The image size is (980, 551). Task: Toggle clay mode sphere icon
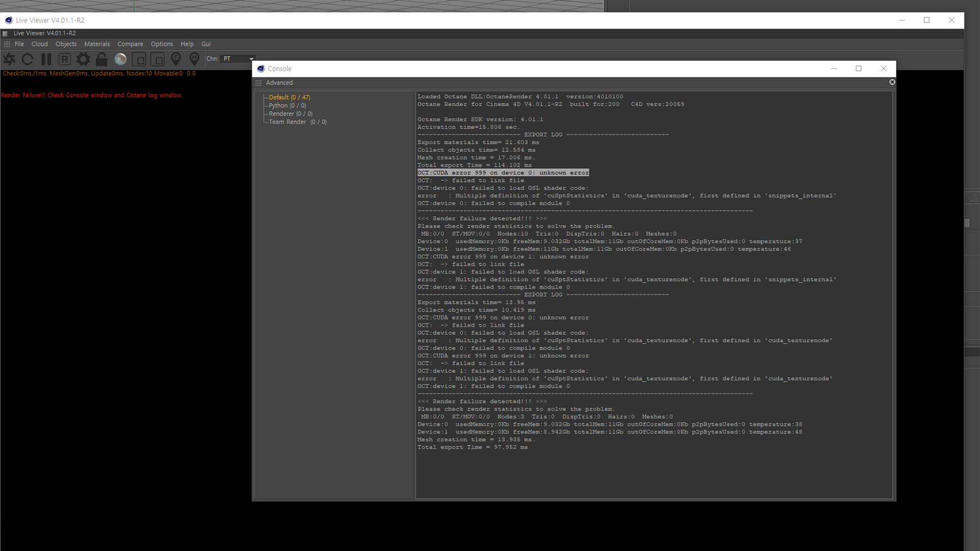pyautogui.click(x=120, y=59)
